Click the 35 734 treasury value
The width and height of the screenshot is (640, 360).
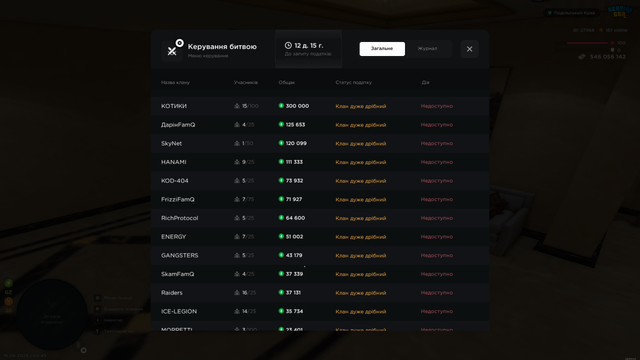coord(294,311)
